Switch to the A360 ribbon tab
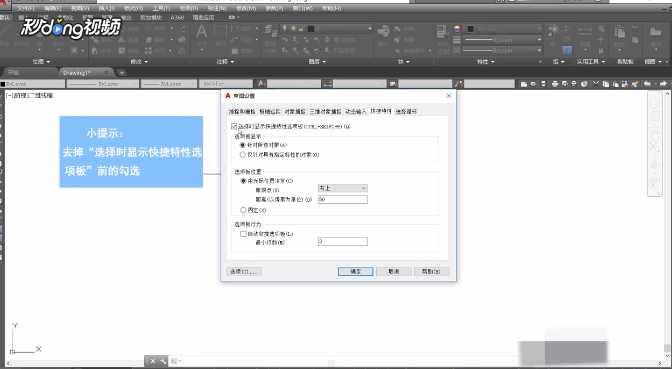Screen dimensions: 672x369 177,18
